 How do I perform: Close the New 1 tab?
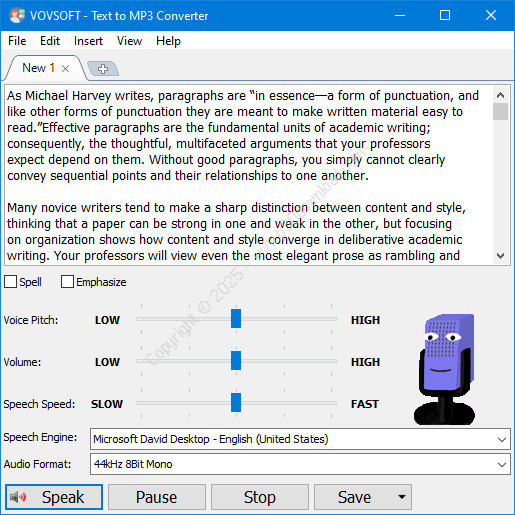65,69
